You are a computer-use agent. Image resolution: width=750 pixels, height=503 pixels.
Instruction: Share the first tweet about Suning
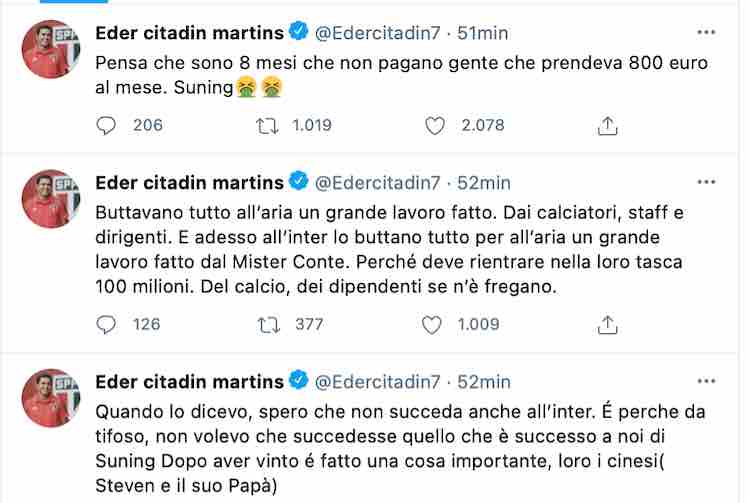click(607, 125)
